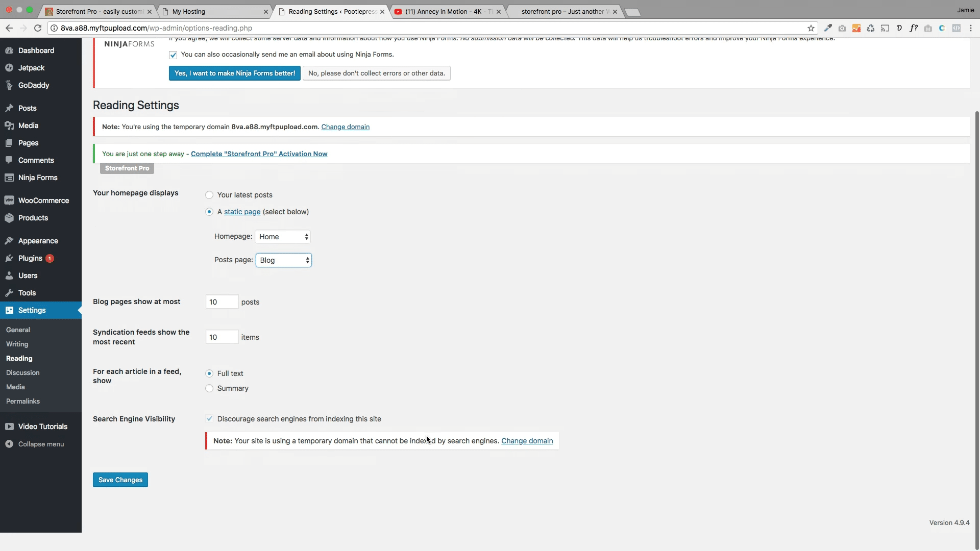This screenshot has height=551, width=980.
Task: Click the eyedropper extension icon in the toolbar
Action: click(828, 28)
